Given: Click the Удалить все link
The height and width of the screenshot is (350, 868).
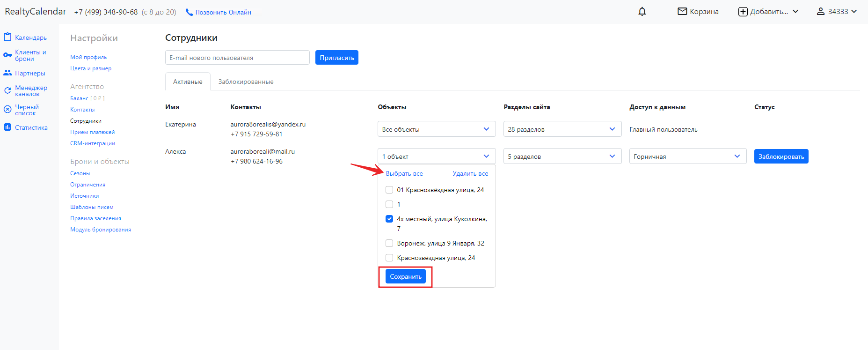Looking at the screenshot, I should [x=470, y=173].
